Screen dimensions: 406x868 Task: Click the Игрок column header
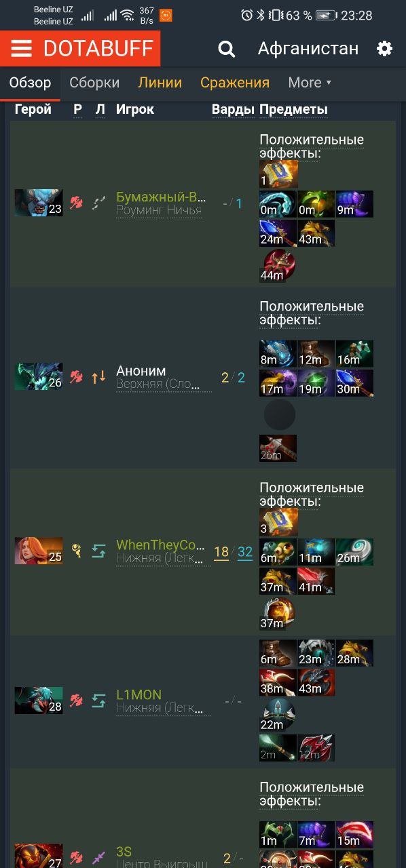click(135, 109)
